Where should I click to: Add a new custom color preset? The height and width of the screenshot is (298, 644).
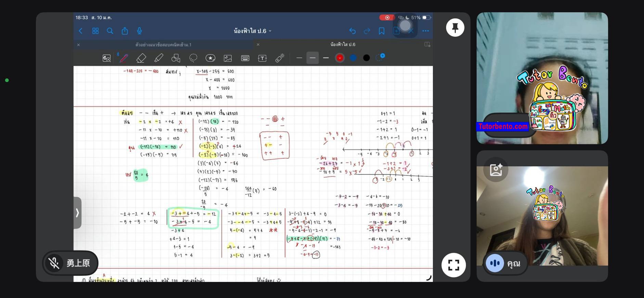click(380, 57)
